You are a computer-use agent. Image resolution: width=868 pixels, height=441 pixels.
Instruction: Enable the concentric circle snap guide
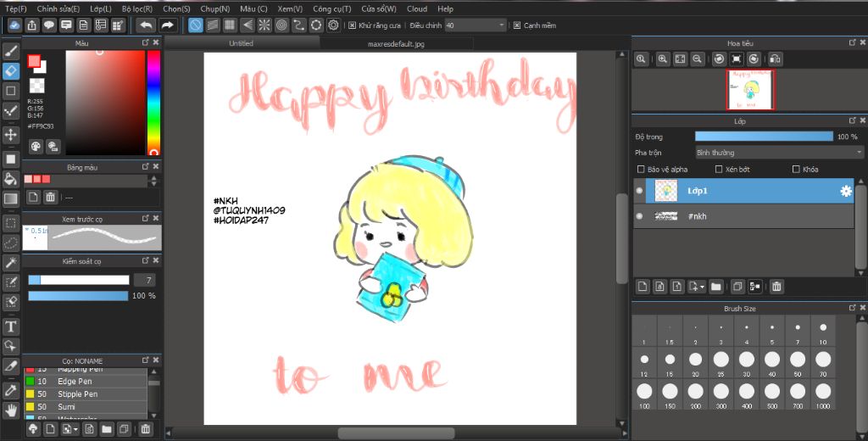click(281, 25)
